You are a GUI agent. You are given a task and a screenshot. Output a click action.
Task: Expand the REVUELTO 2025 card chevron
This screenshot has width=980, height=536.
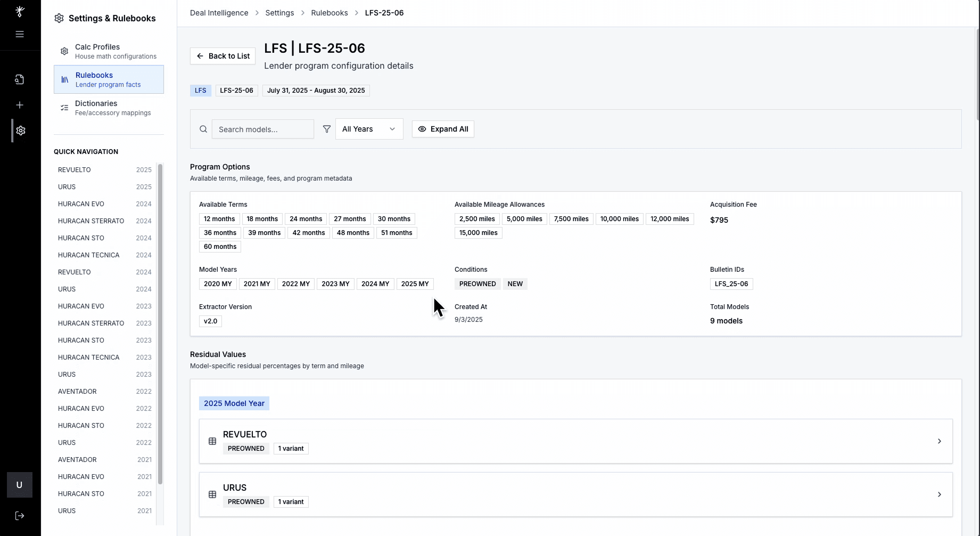tap(940, 441)
